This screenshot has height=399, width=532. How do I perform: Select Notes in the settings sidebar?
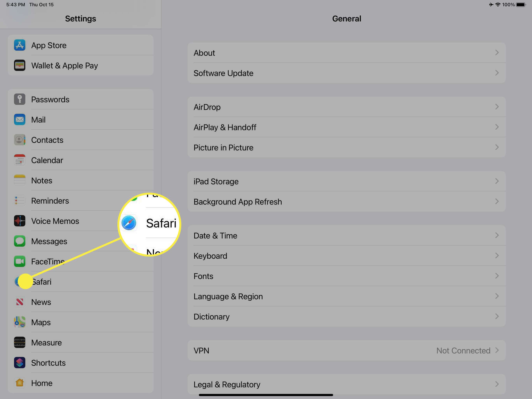[81, 180]
